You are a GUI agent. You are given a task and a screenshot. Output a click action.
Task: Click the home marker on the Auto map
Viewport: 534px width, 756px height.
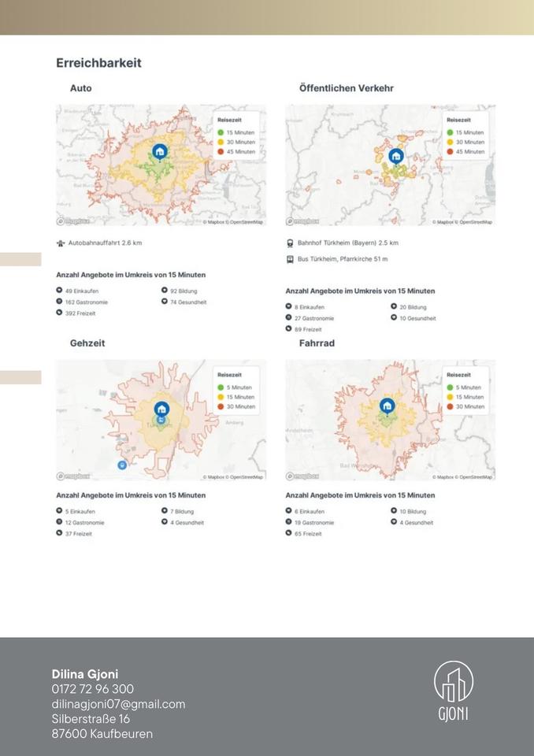(160, 151)
